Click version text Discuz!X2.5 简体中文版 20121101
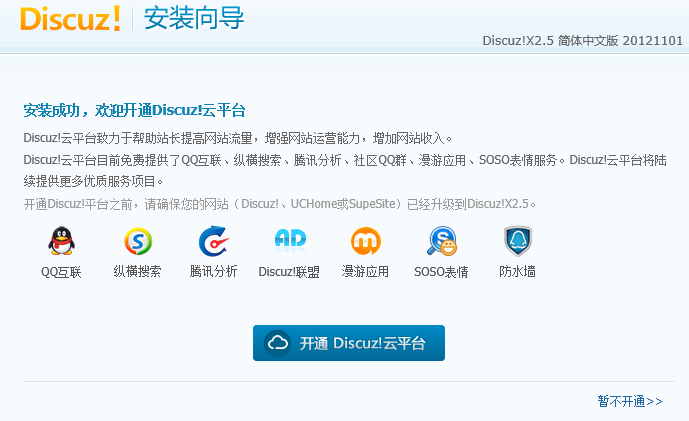Viewport: 689px width, 421px height. coord(583,41)
